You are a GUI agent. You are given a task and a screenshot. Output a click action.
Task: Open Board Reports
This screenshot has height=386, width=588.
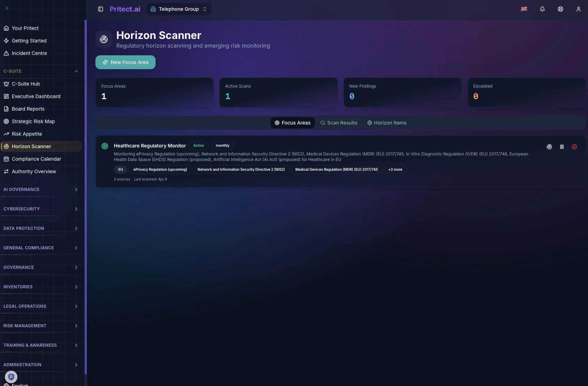point(41,109)
